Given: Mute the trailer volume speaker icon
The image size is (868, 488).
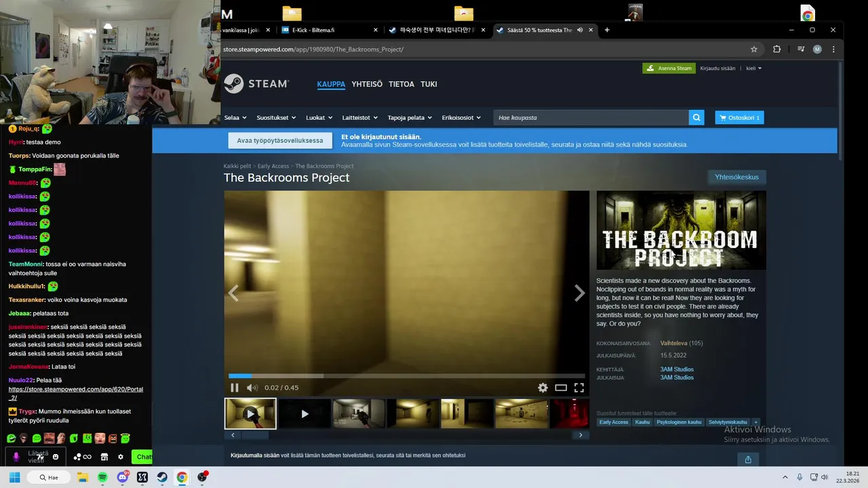Looking at the screenshot, I should [252, 388].
